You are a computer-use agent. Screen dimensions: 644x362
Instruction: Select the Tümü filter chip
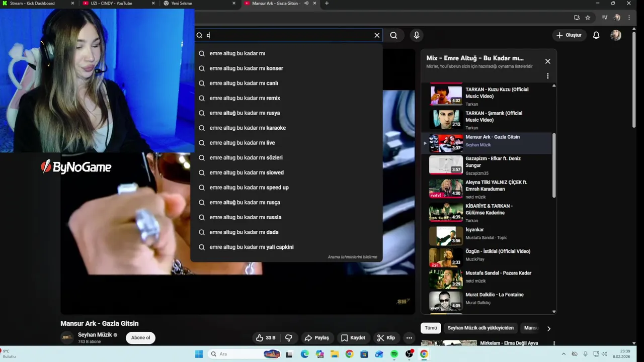[x=431, y=328]
